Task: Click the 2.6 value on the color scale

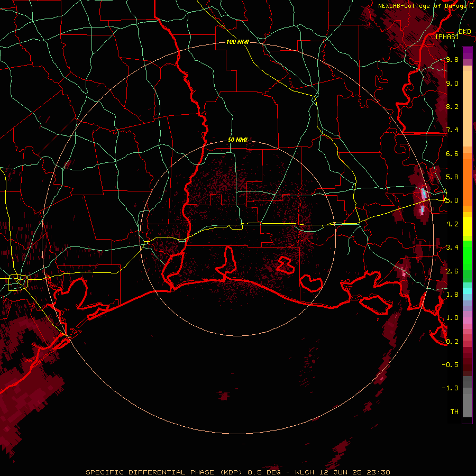Action: 452,271
